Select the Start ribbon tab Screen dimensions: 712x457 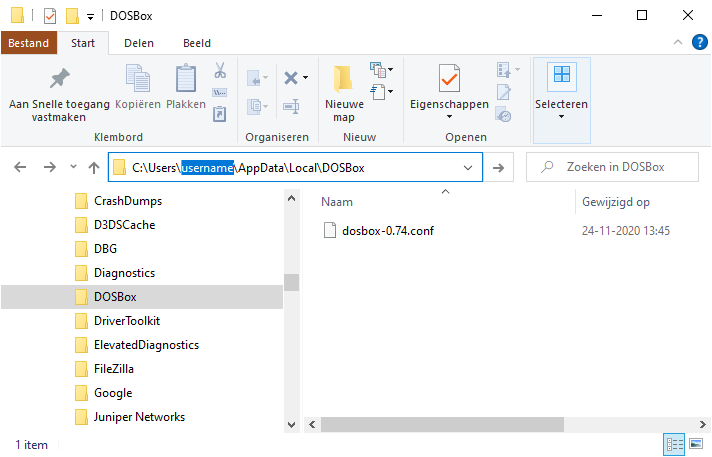[x=83, y=43]
